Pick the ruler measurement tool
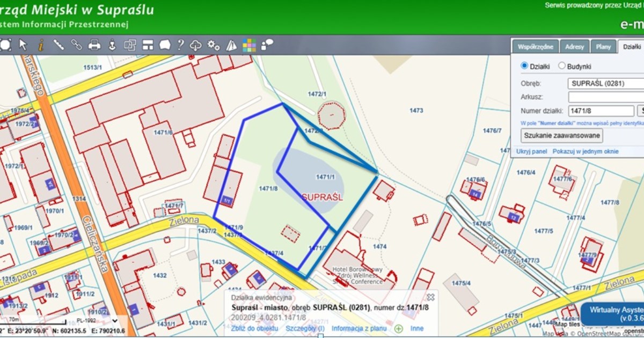Image resolution: width=644 pixels, height=338 pixels. click(x=58, y=45)
